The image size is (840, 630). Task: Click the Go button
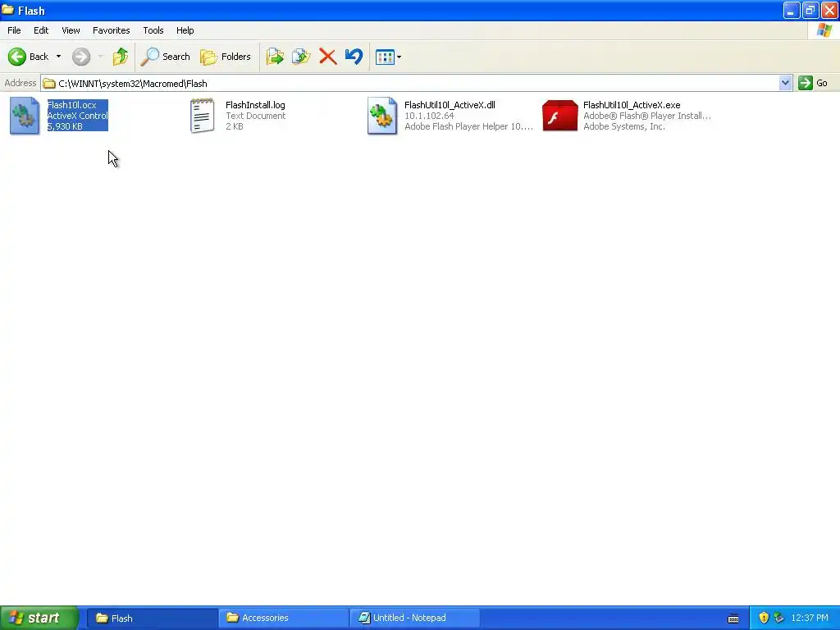(x=813, y=83)
